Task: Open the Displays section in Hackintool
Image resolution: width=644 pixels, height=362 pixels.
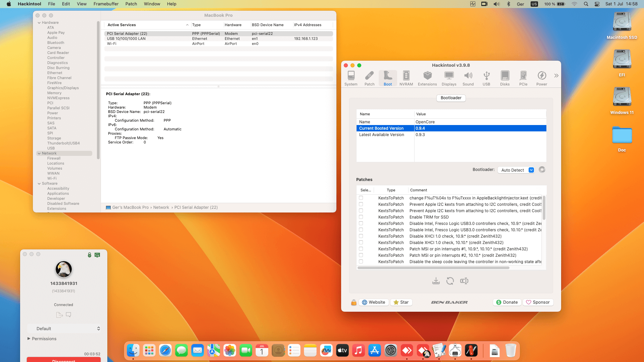Action: [449, 78]
